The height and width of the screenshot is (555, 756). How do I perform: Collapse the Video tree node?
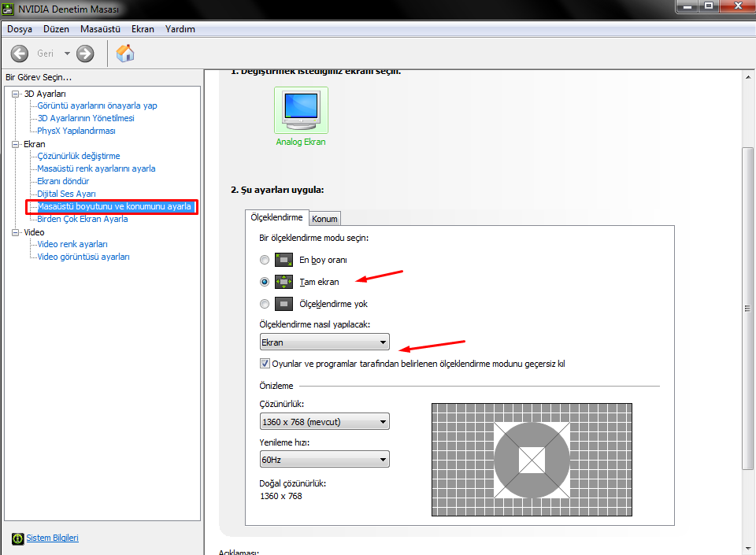[x=16, y=232]
